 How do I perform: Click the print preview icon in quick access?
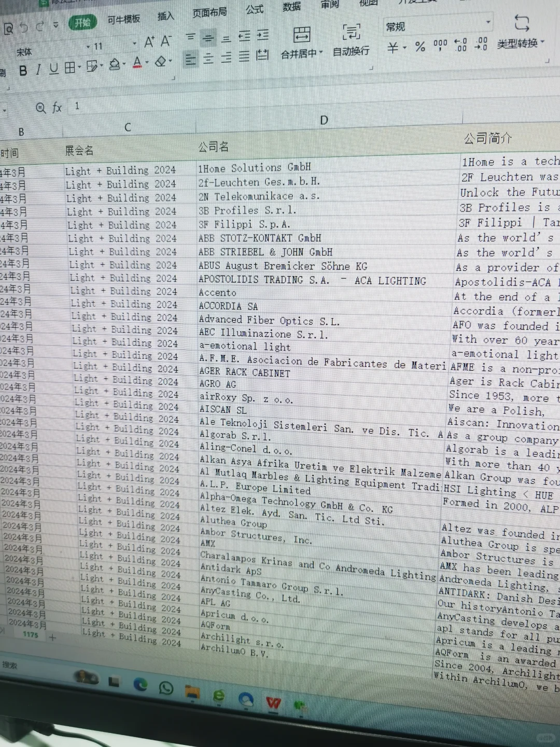(x=8, y=29)
